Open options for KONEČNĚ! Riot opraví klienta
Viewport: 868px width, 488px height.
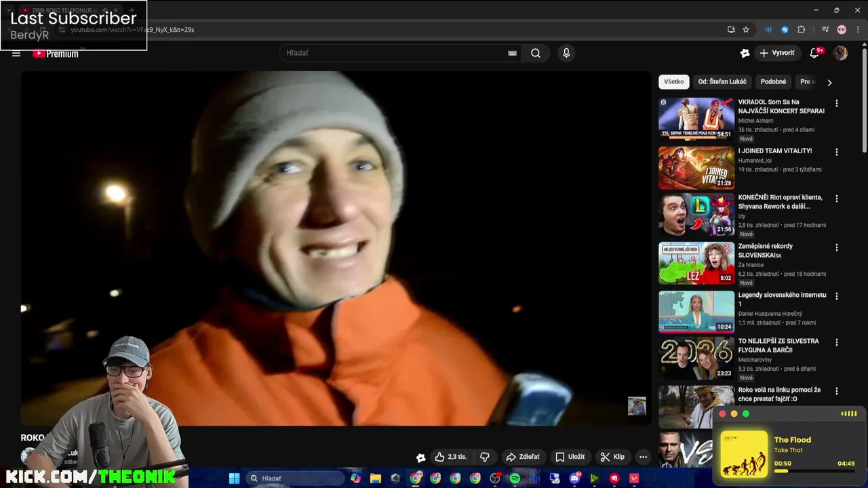click(x=836, y=199)
